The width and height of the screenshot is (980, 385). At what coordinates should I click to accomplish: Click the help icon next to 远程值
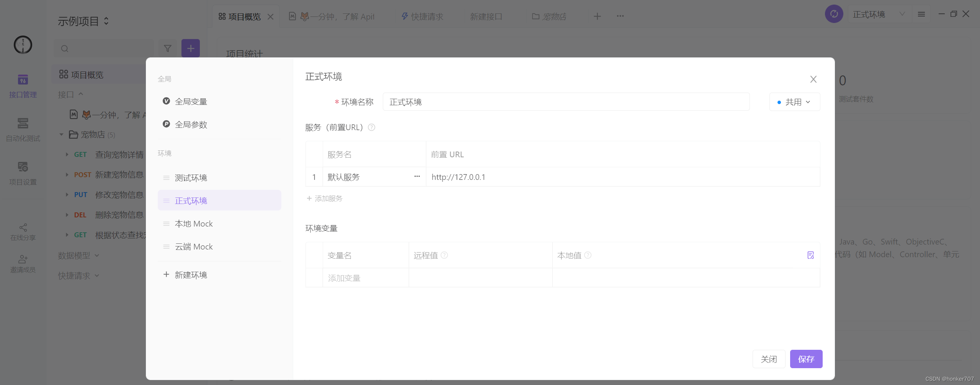[444, 255]
